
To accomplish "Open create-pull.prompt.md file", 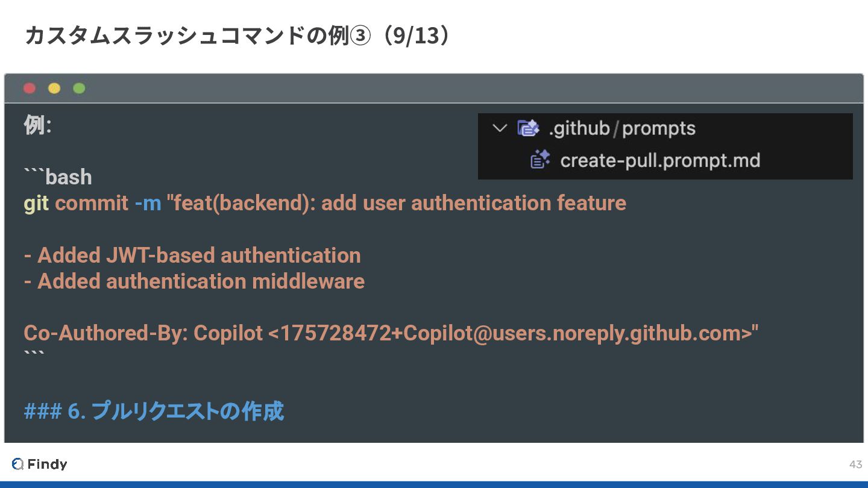I will [x=660, y=161].
